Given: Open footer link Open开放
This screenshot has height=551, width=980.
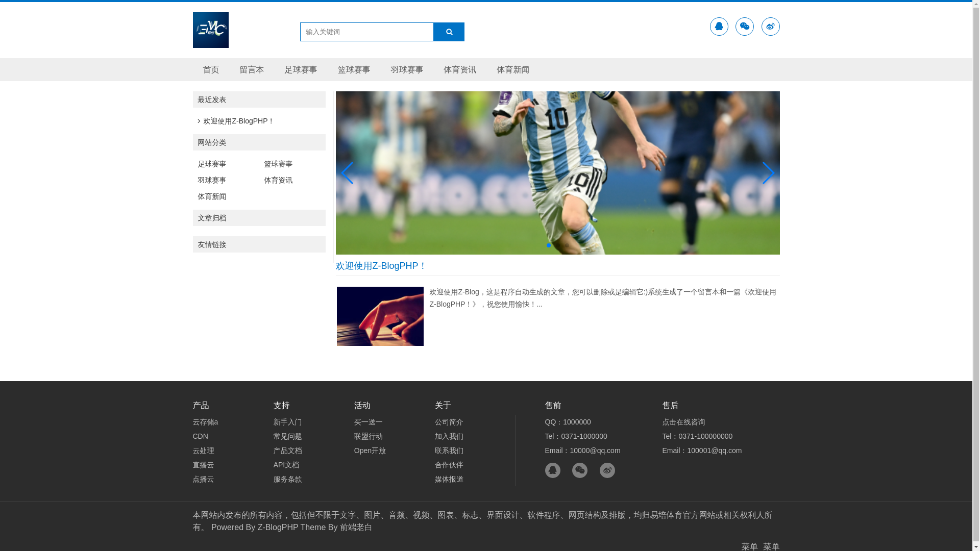Looking at the screenshot, I should click(370, 450).
